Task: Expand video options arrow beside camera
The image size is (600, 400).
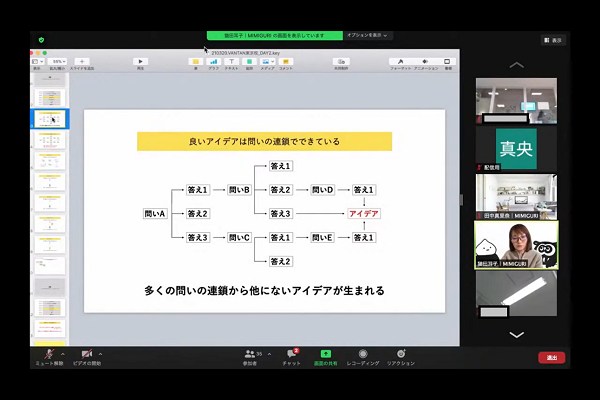Action: [x=103, y=353]
